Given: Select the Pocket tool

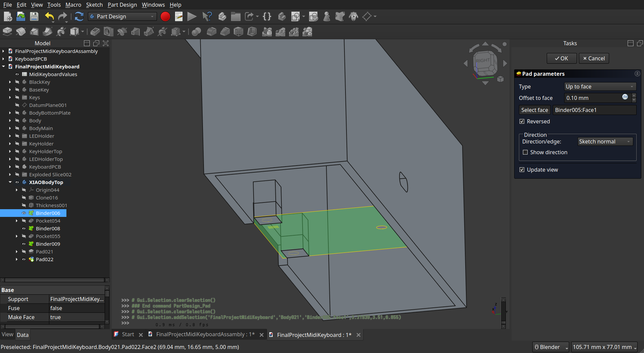Looking at the screenshot, I should coord(95,32).
